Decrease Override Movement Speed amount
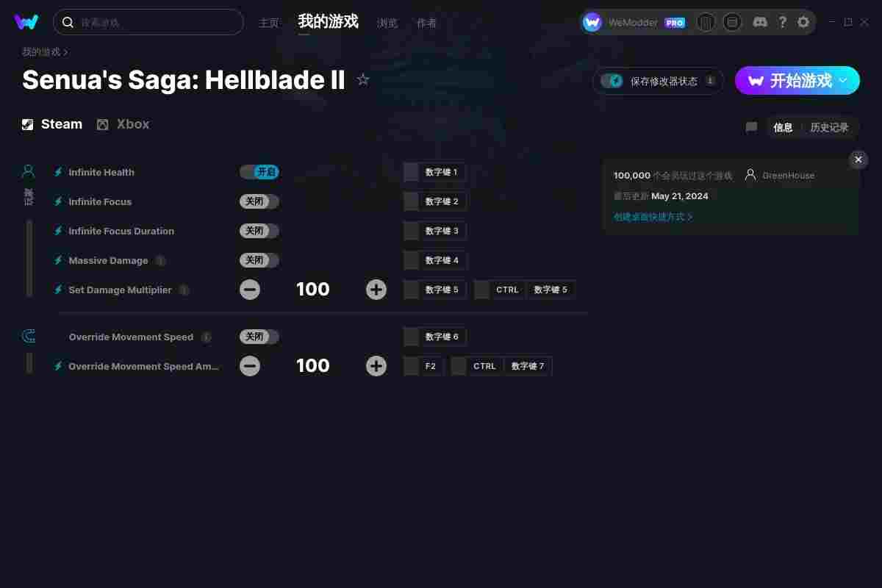This screenshot has height=588, width=882. [250, 366]
